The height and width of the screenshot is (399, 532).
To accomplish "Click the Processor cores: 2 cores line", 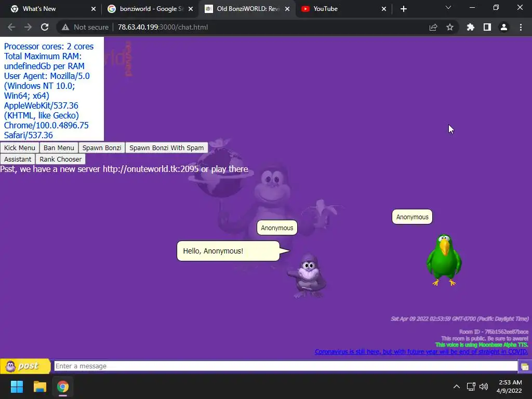I will click(x=48, y=46).
